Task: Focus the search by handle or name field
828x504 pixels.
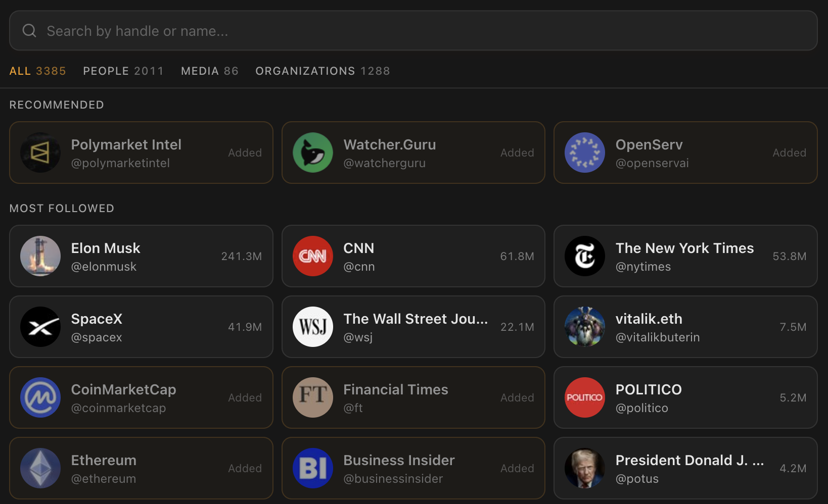Action: (413, 31)
